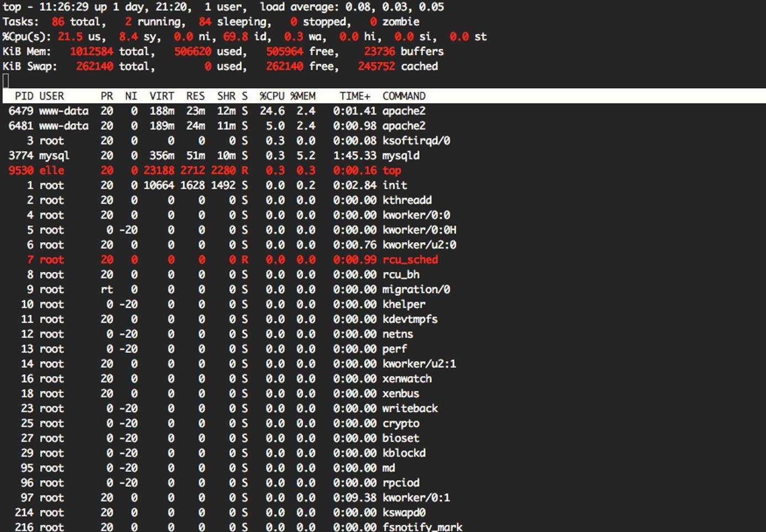
Task: Click the COMMAND column header
Action: (x=404, y=96)
